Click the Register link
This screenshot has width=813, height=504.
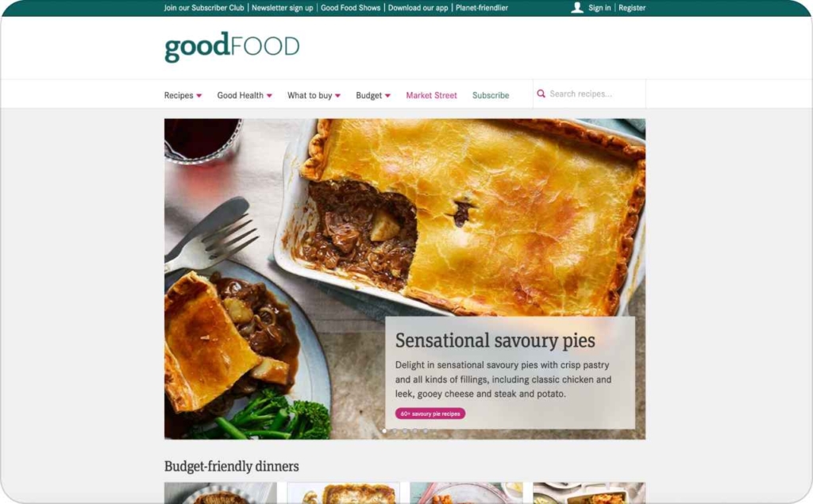(632, 8)
